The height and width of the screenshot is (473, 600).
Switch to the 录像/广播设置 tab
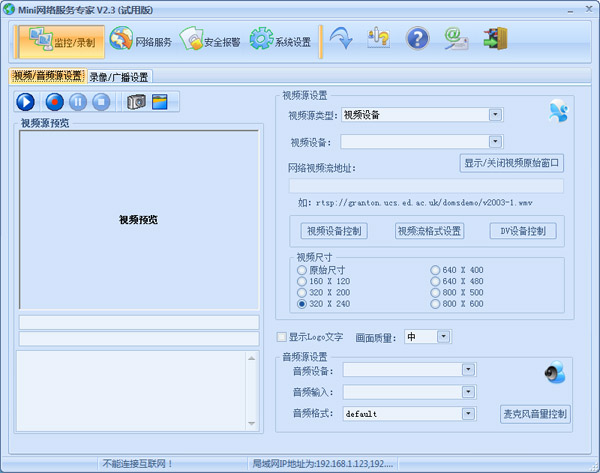[x=118, y=76]
